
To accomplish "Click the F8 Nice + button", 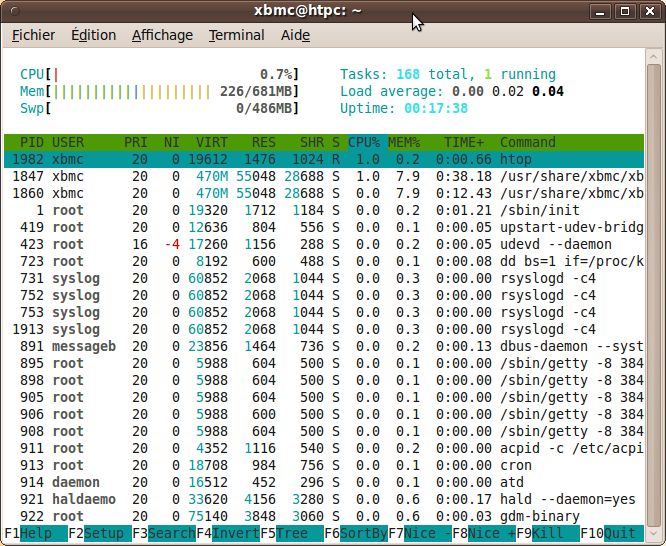I will point(484,533).
